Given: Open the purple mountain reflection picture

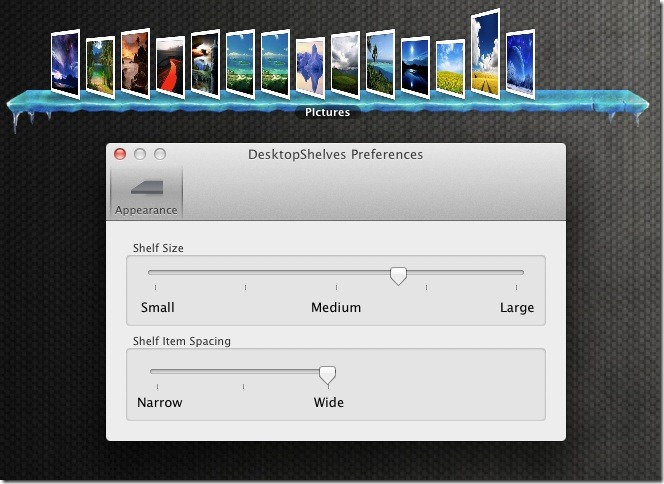Looking at the screenshot, I should click(310, 68).
